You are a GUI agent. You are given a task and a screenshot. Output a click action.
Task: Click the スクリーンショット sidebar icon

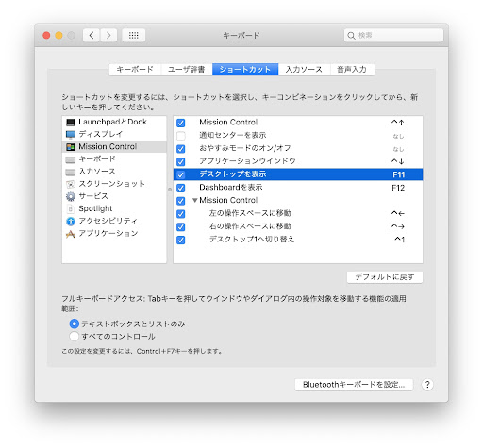pos(71,184)
